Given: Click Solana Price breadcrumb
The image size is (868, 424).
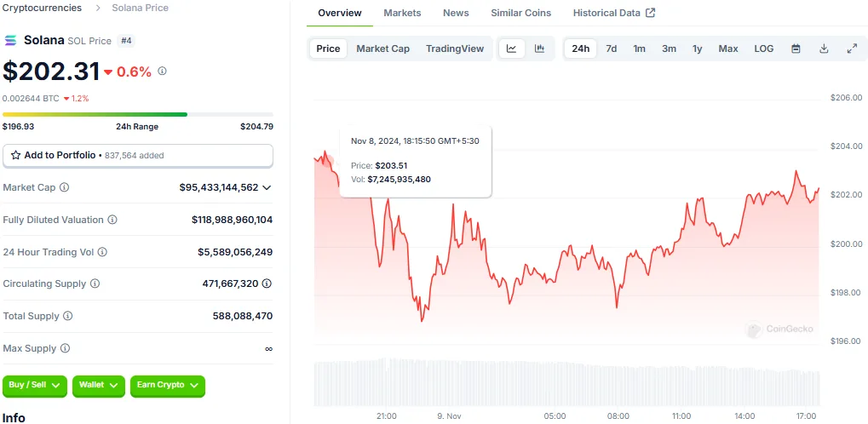Looking at the screenshot, I should click(x=140, y=8).
